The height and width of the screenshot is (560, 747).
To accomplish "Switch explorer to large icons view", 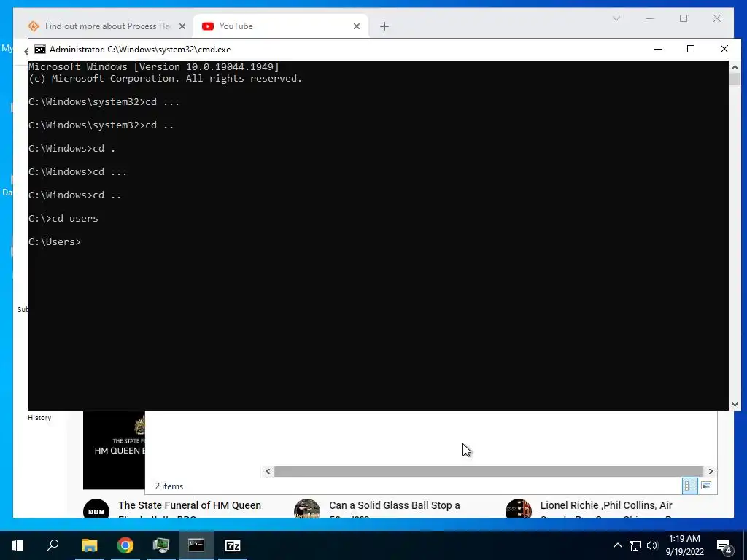I will (x=706, y=486).
